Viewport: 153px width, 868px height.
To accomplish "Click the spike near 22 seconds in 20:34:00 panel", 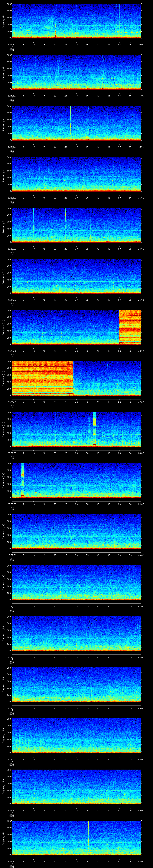I will click(60, 270).
